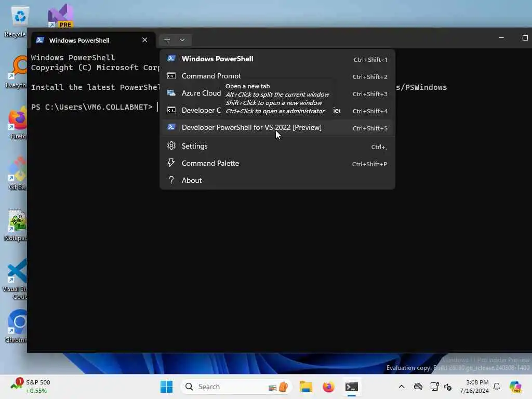Open the Command Palette

[277, 164]
